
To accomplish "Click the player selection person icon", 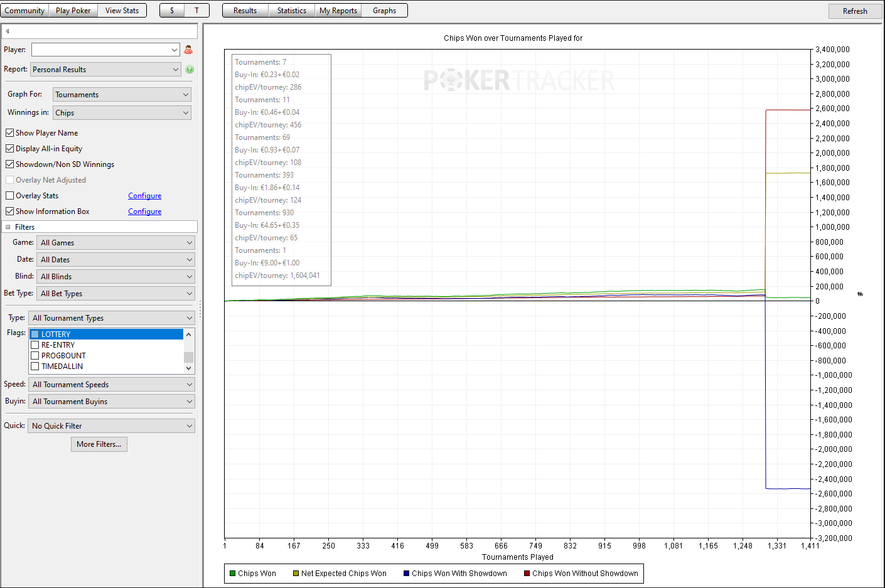I will coord(188,50).
